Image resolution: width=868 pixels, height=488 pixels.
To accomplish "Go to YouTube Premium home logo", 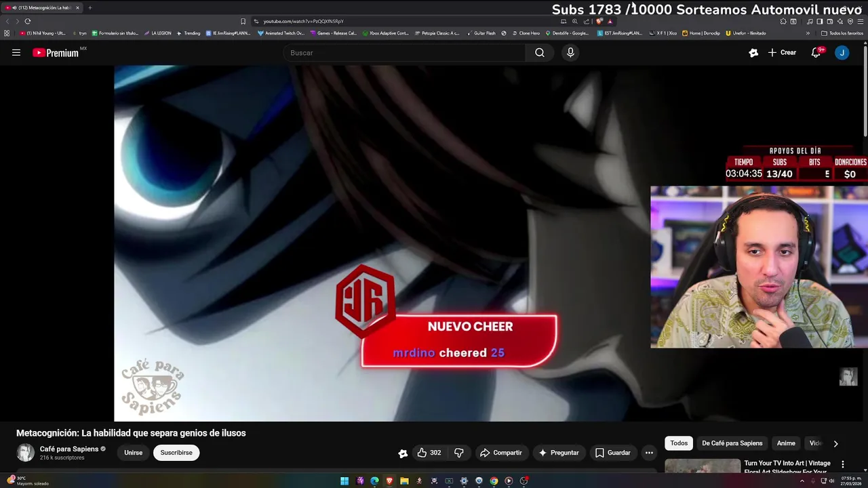I will [56, 52].
